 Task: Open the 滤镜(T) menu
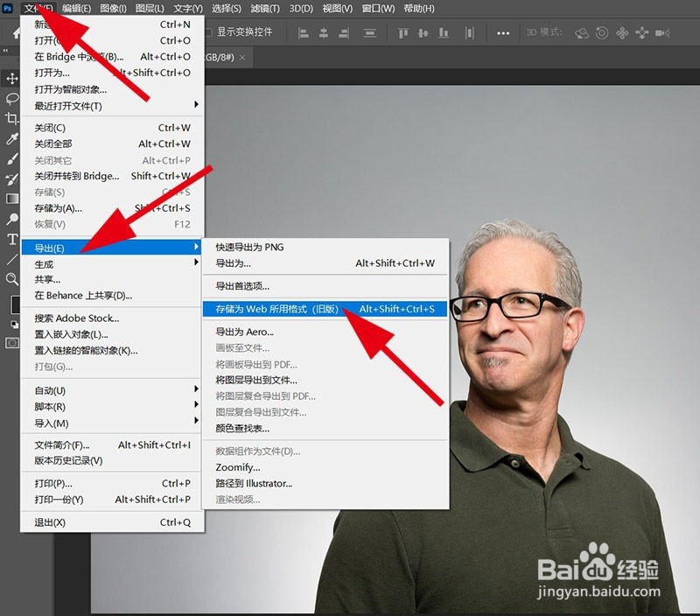point(265,8)
